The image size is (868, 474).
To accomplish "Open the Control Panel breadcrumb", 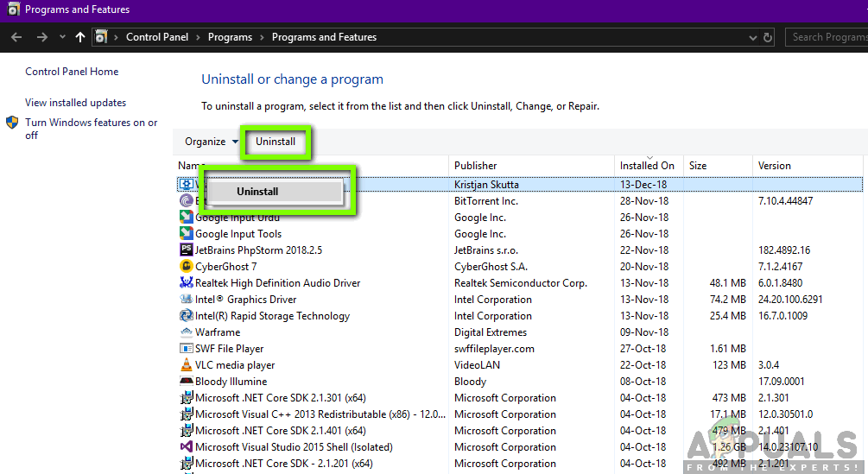I will click(157, 37).
